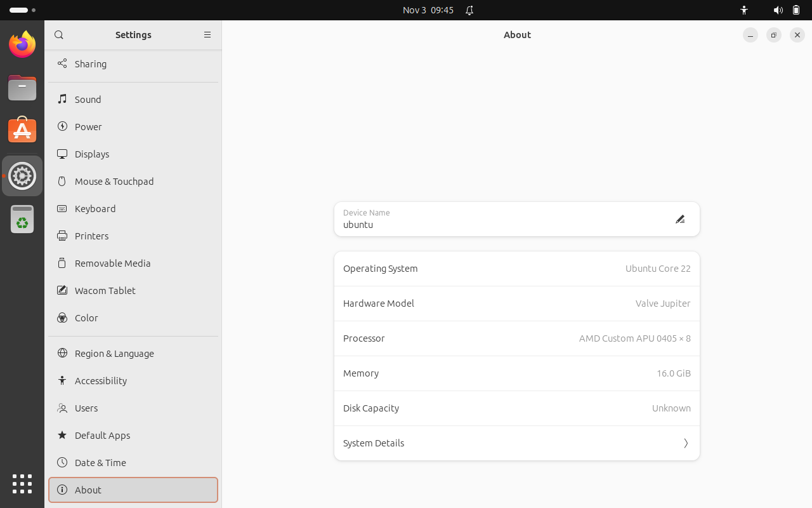
Task: Open the Users panel
Action: pos(133,408)
